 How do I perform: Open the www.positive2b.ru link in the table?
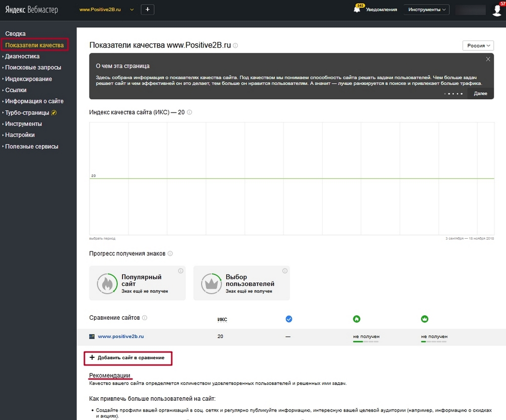coord(121,336)
